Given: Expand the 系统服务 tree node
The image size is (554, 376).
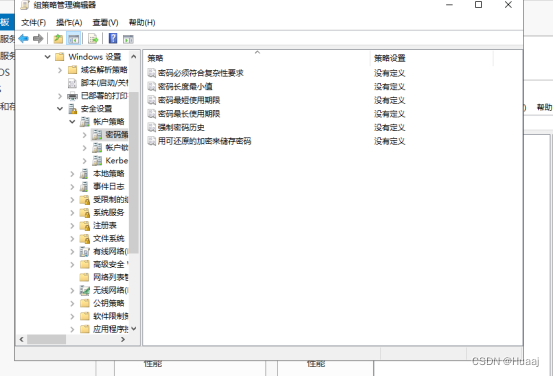Looking at the screenshot, I should [72, 213].
